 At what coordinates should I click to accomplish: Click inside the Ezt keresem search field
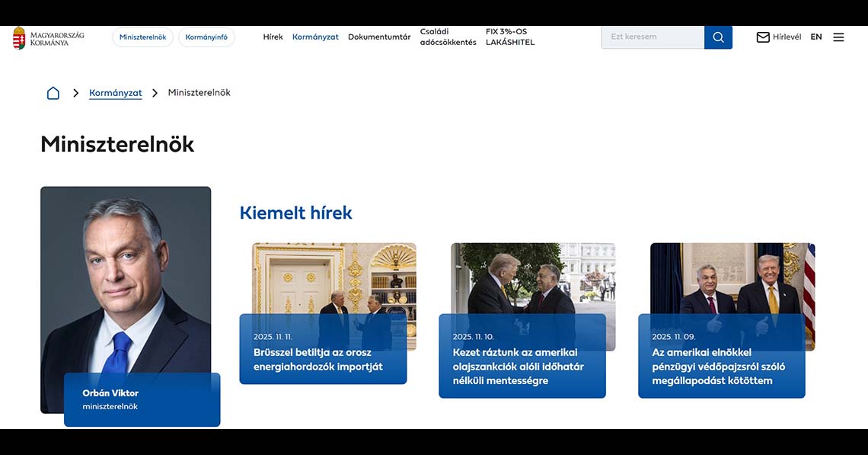pos(653,37)
